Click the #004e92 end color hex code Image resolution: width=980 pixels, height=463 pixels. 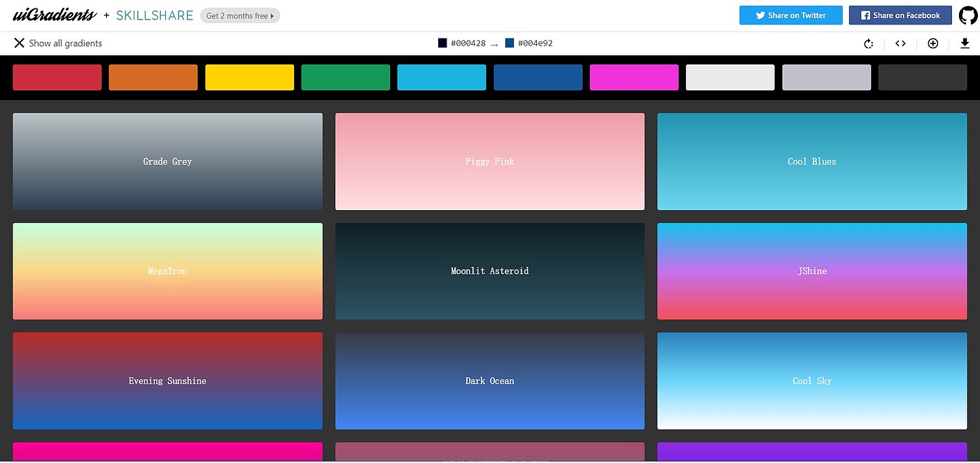[x=535, y=43]
